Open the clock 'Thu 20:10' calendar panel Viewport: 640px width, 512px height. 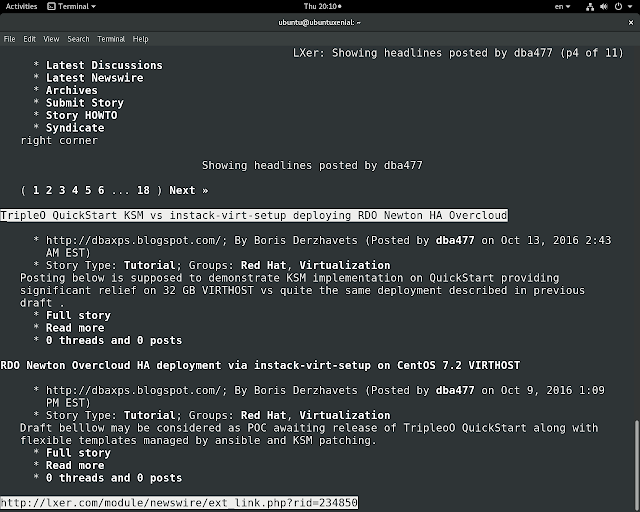point(322,6)
